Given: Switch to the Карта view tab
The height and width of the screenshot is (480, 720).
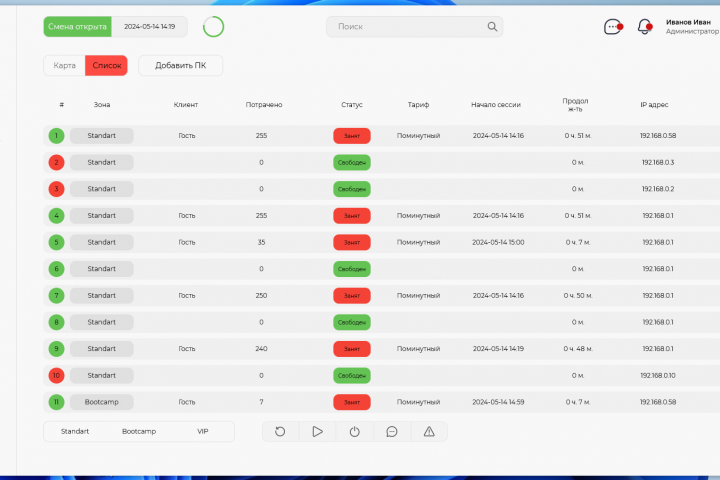Looking at the screenshot, I should pos(64,65).
